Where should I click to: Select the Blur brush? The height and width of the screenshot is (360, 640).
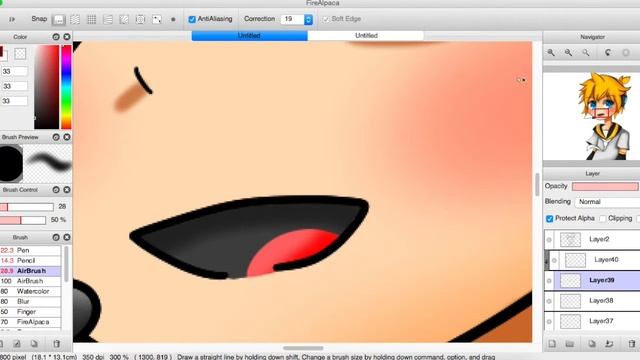coord(31,301)
